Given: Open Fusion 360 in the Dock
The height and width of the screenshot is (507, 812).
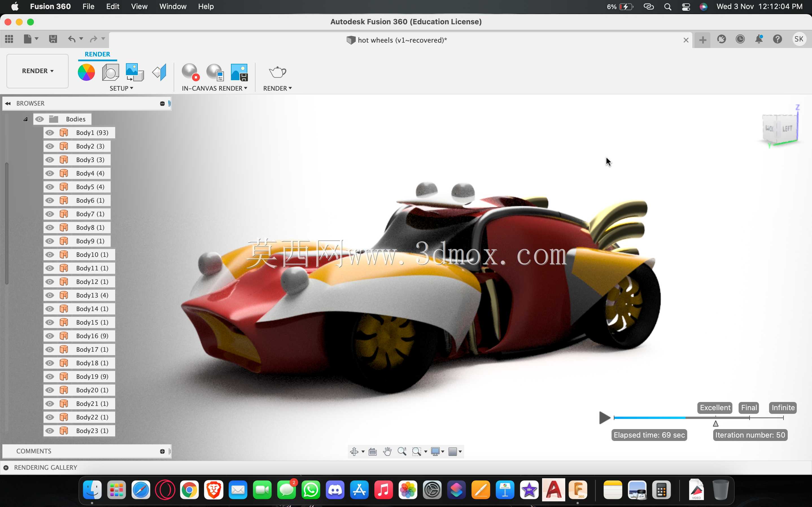Looking at the screenshot, I should [578, 490].
